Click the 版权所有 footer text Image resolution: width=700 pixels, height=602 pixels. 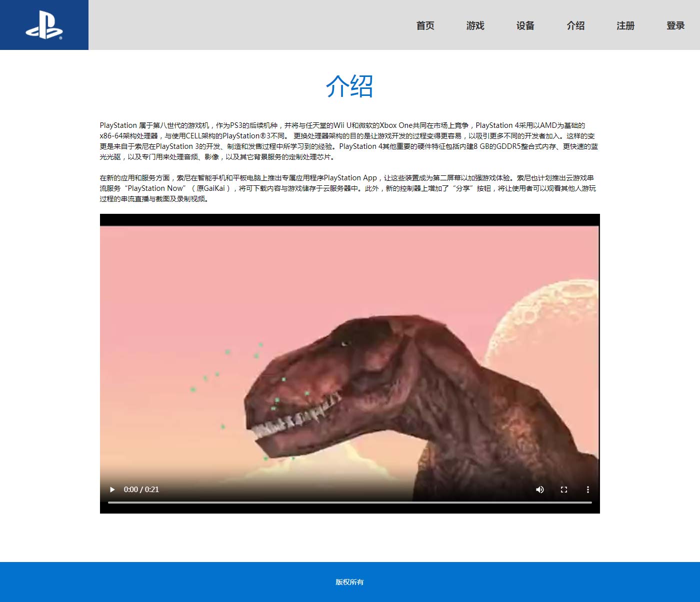[349, 582]
